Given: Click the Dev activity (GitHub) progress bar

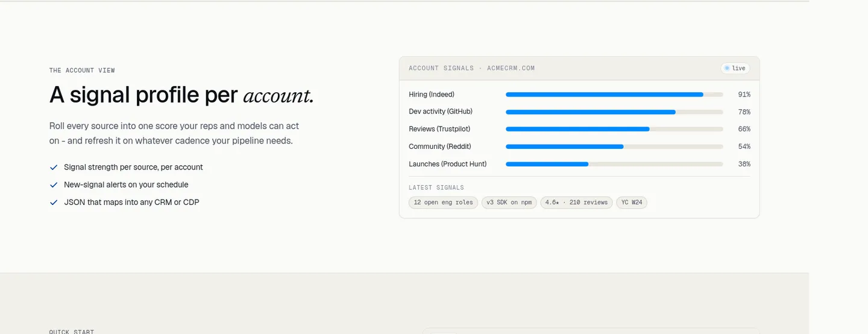Looking at the screenshot, I should coord(614,112).
